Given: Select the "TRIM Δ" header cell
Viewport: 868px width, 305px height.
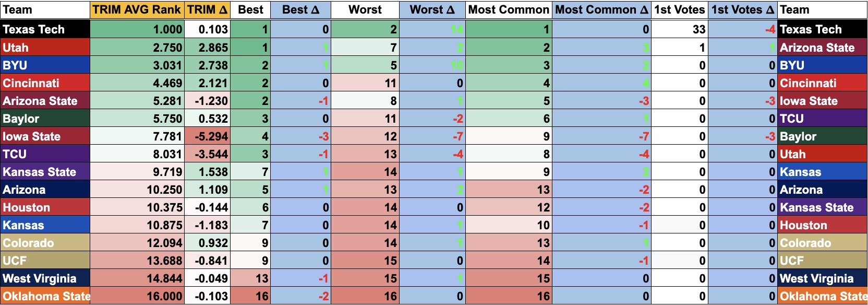Looking at the screenshot, I should [208, 10].
